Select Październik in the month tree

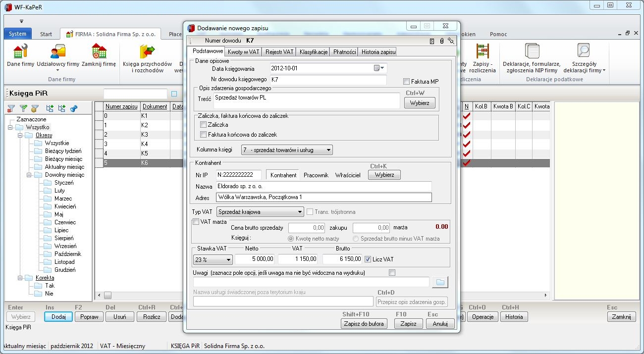coord(67,254)
